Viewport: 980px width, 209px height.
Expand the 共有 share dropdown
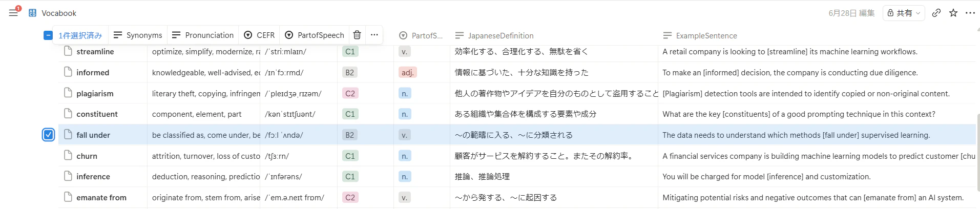pyautogui.click(x=904, y=13)
